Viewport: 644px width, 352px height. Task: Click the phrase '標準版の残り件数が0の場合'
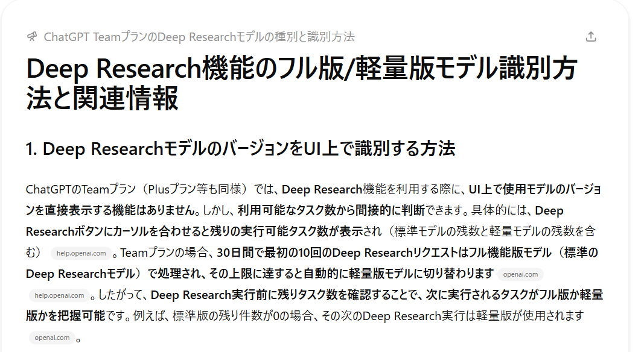(x=243, y=316)
